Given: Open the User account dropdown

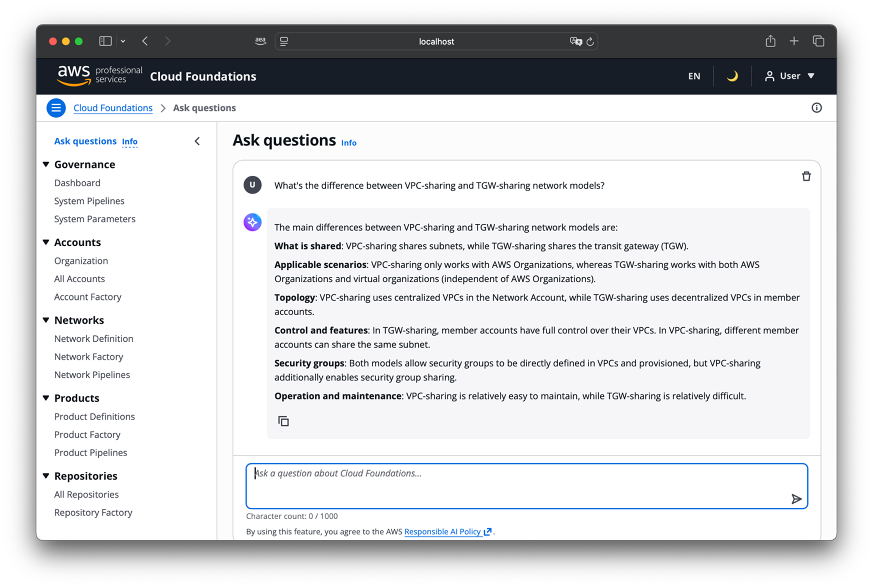Looking at the screenshot, I should 790,76.
